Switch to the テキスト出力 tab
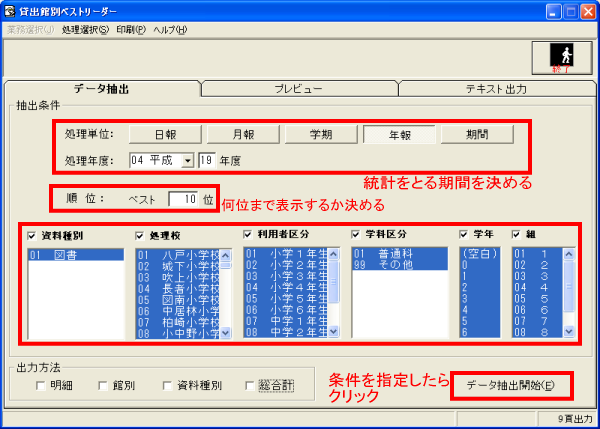Viewport: 600px width, 429px height. coord(496,89)
